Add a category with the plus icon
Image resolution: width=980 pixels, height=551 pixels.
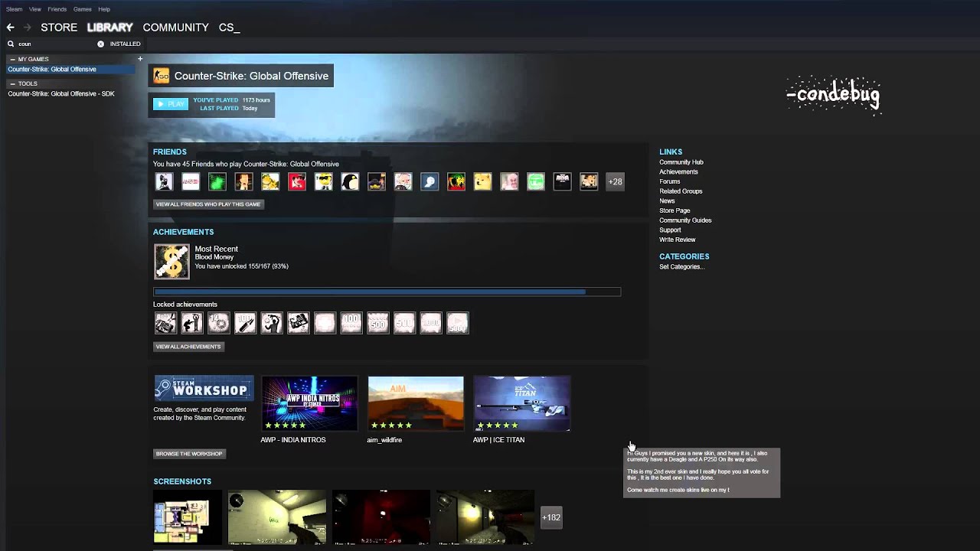(x=140, y=59)
